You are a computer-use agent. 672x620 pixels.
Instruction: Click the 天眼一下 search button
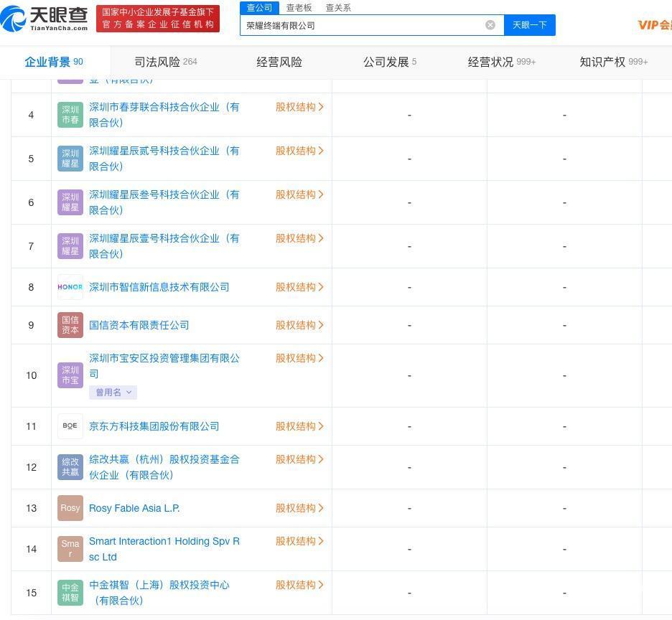(529, 25)
